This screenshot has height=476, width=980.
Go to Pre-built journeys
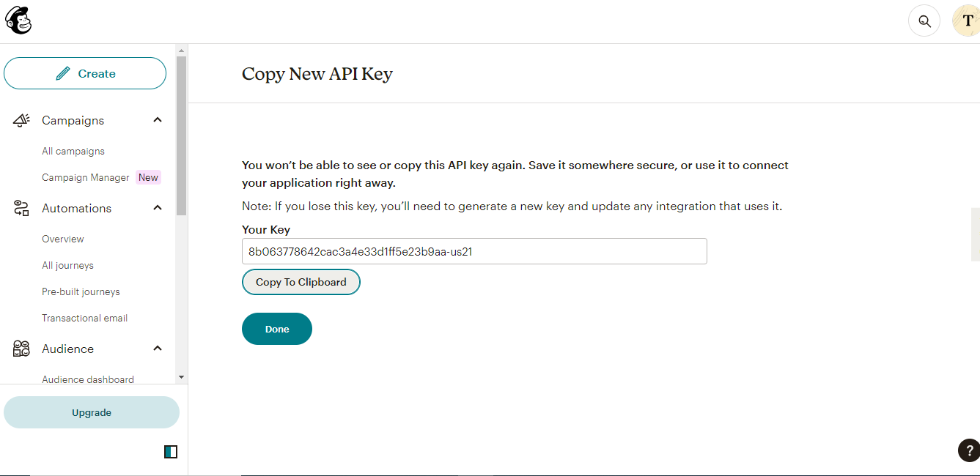point(81,291)
